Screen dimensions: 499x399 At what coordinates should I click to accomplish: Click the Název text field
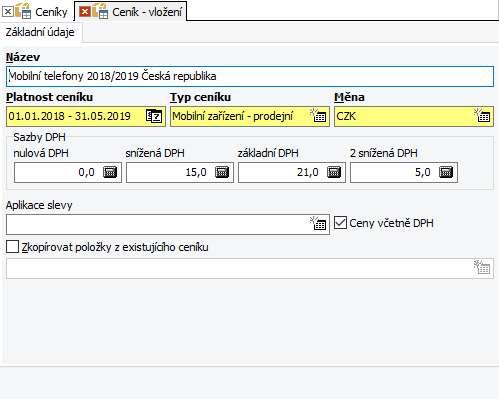pyautogui.click(x=250, y=76)
